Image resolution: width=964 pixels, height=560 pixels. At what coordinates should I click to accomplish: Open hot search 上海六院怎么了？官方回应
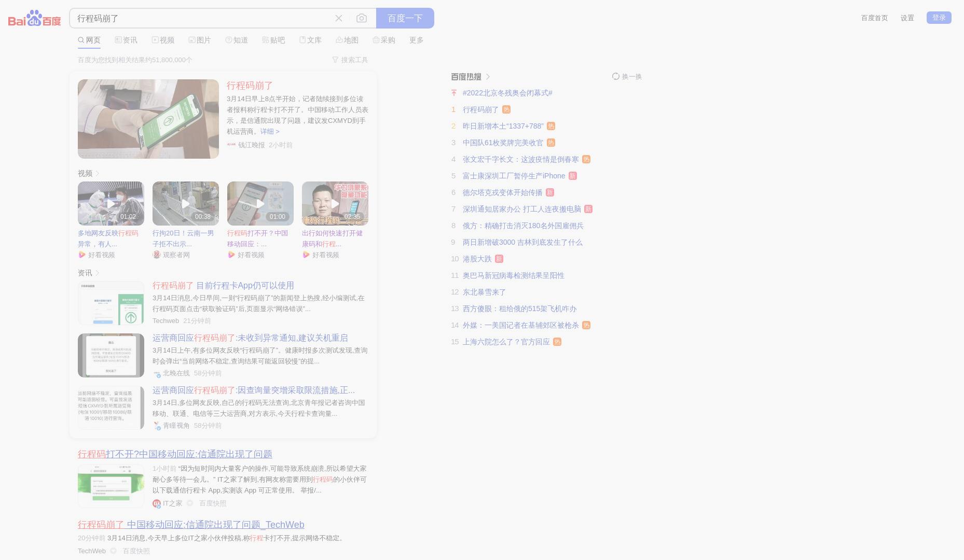[506, 342]
